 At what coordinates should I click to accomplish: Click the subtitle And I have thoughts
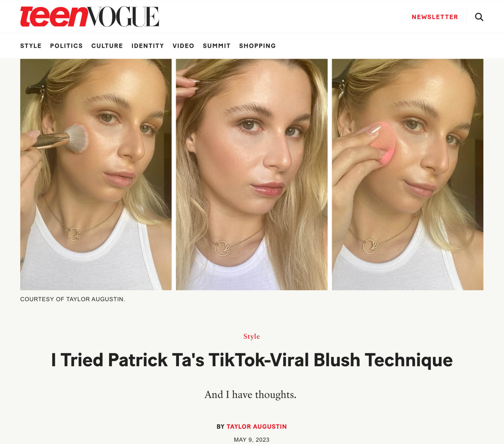pyautogui.click(x=250, y=395)
